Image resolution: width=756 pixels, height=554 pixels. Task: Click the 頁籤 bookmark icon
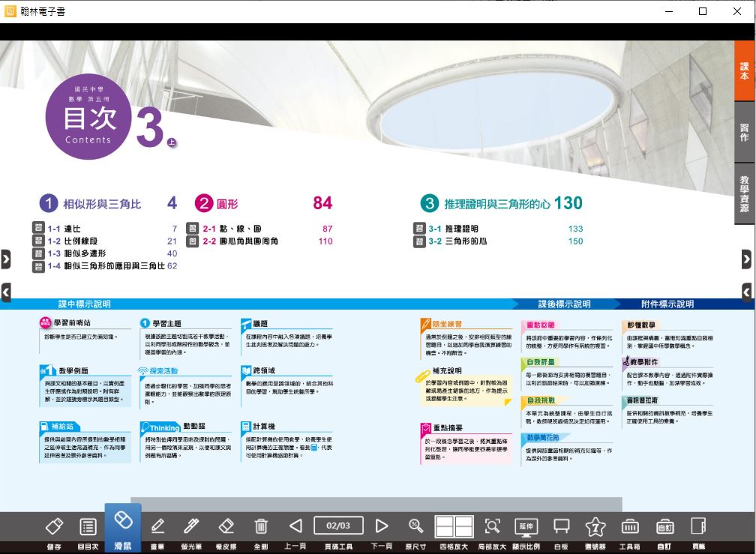click(699, 526)
